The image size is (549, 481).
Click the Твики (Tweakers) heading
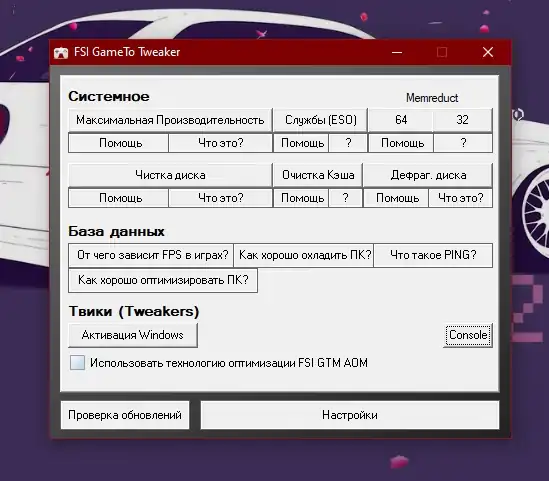coord(134,311)
